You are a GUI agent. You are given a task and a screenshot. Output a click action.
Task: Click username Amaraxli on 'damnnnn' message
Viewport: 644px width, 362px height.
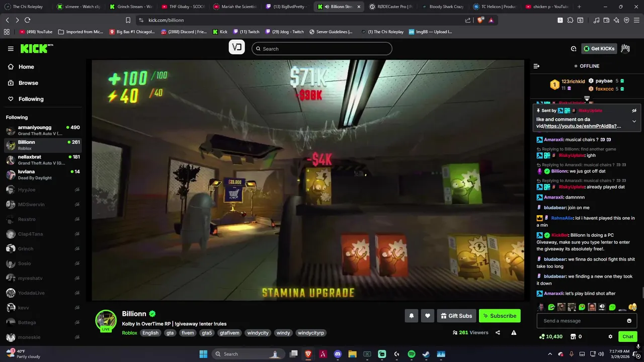click(553, 197)
